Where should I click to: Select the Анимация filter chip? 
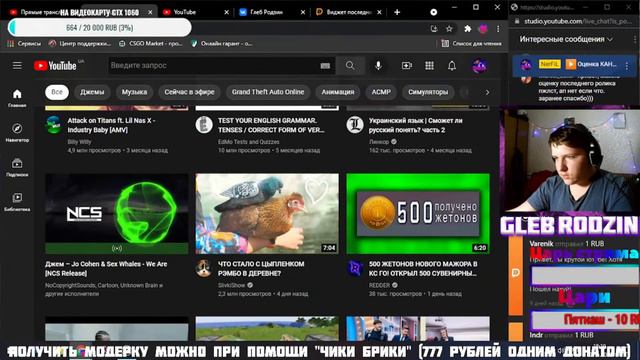coord(338,92)
